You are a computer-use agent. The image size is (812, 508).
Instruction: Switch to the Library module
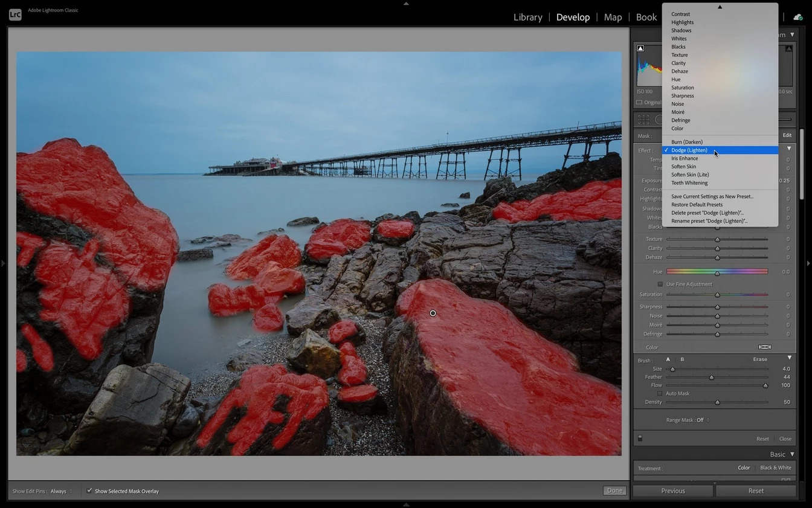click(527, 17)
